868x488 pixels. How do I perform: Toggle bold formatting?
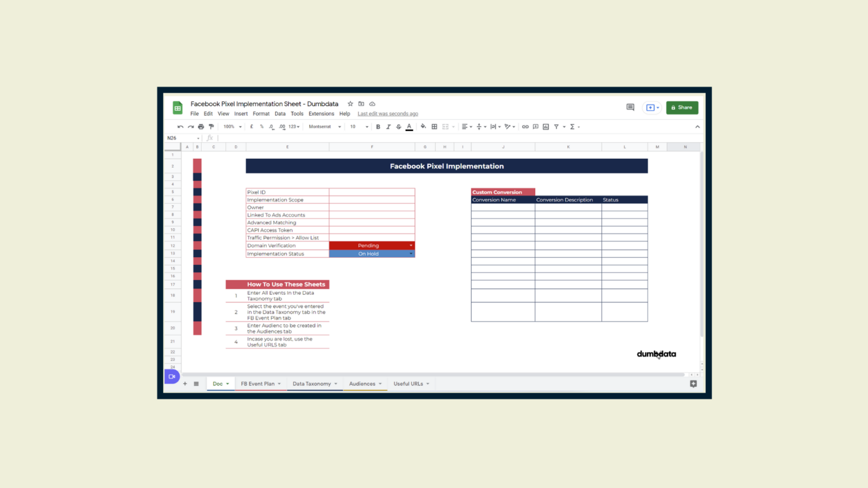tap(377, 127)
